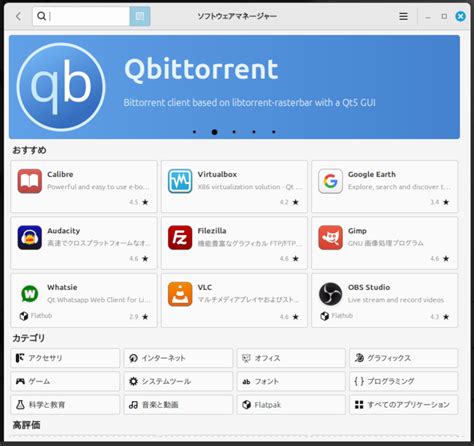Open the VLC app title
Viewport: 474px width, 446px height.
coord(205,287)
